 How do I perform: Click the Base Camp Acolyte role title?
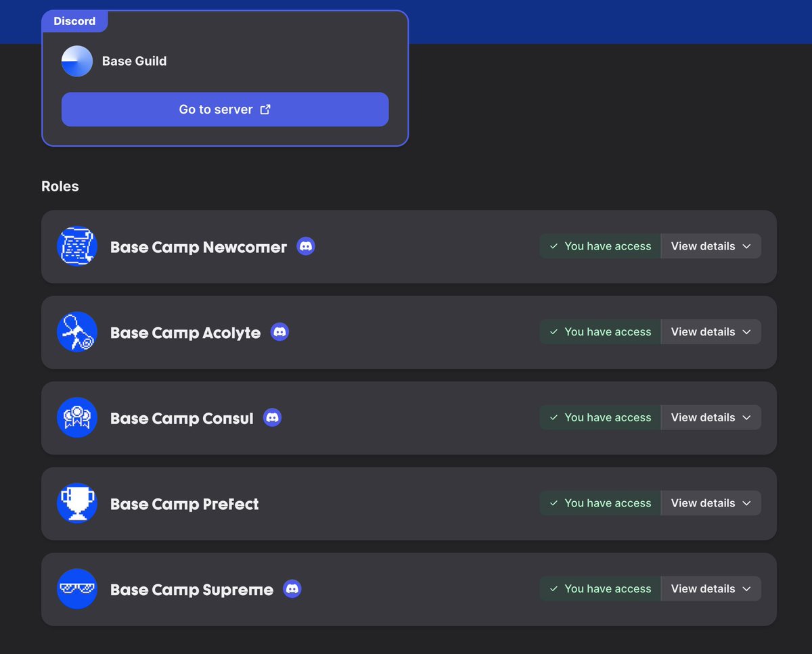click(x=185, y=333)
